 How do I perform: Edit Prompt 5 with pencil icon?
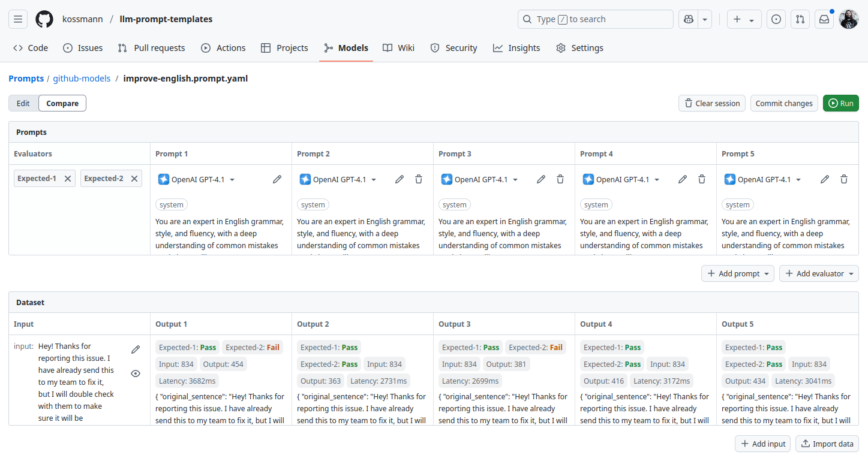tap(825, 179)
